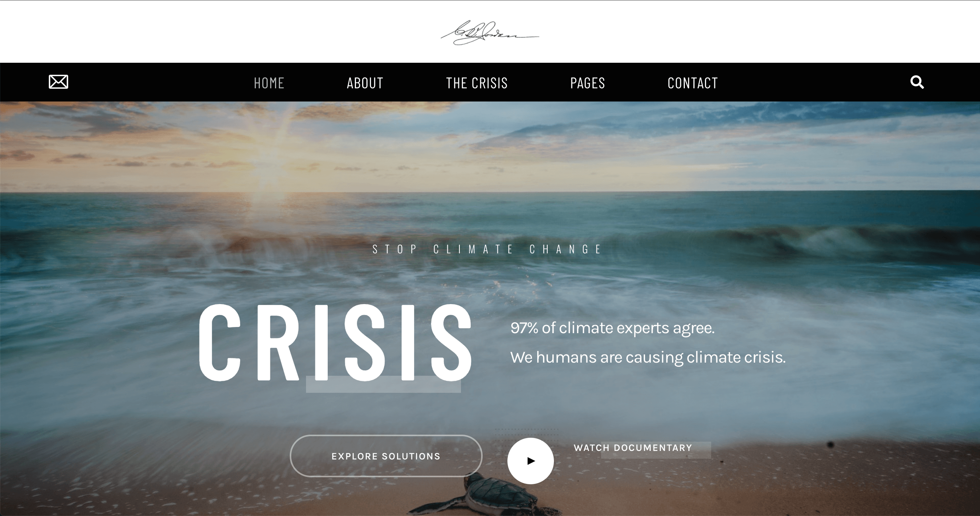980x516 pixels.
Task: Click the translucent bar beneath CRISIS
Action: coord(383,384)
